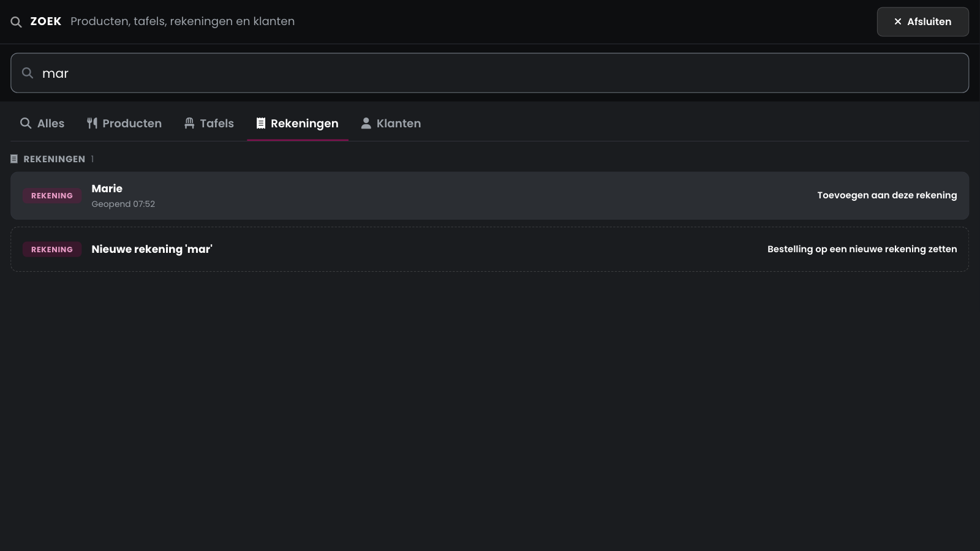Click 'Bestelling op een nieuwe rekening zetten'
This screenshot has width=980, height=551.
click(x=862, y=249)
